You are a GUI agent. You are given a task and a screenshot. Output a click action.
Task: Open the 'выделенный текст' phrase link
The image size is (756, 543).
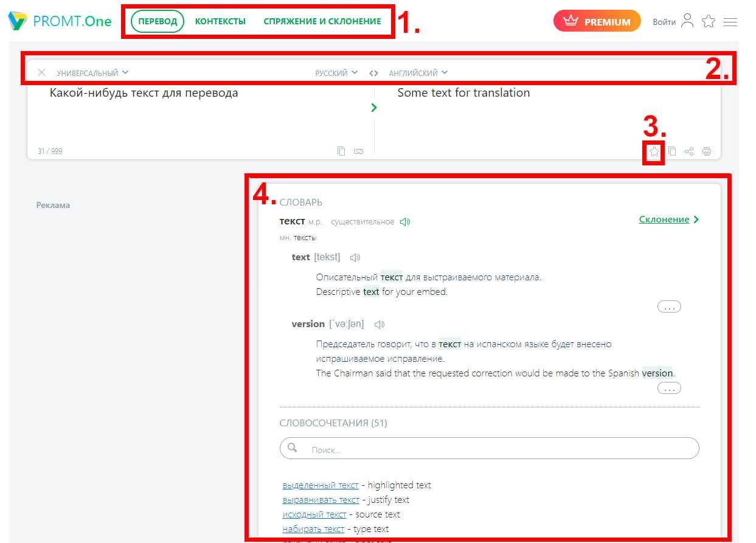click(321, 485)
